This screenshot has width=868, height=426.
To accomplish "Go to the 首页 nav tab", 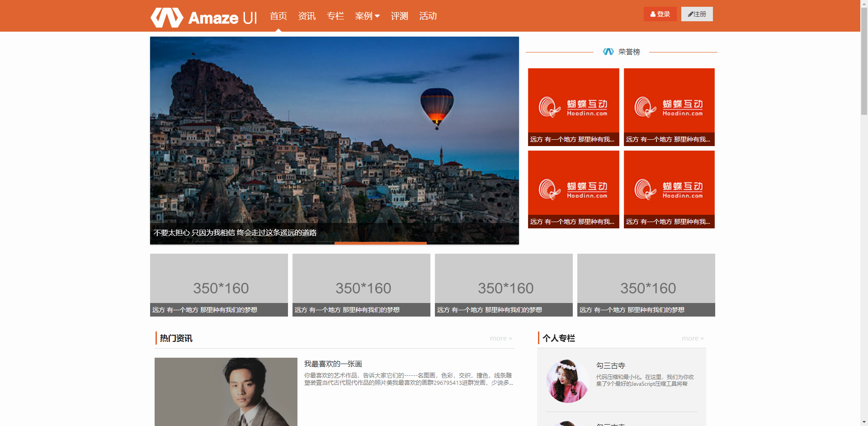I will (278, 16).
